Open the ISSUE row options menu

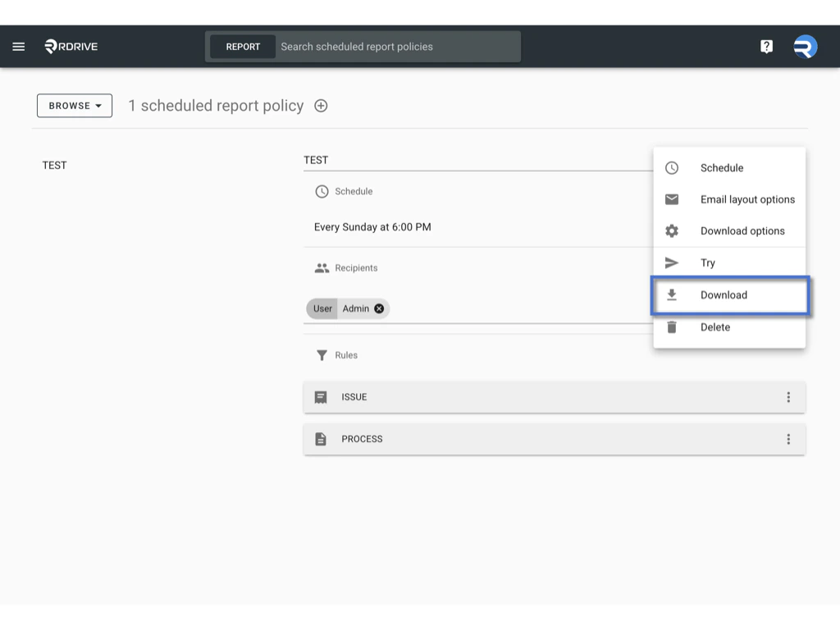pos(788,396)
